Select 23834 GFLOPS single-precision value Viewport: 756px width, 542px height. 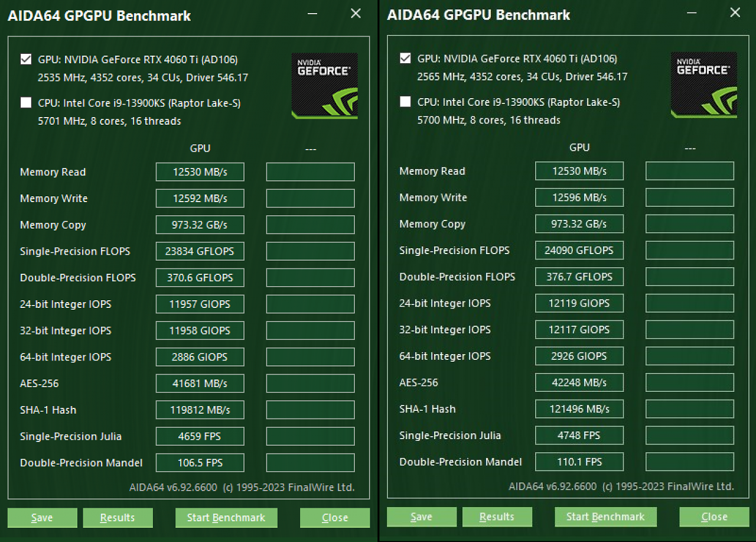[200, 251]
